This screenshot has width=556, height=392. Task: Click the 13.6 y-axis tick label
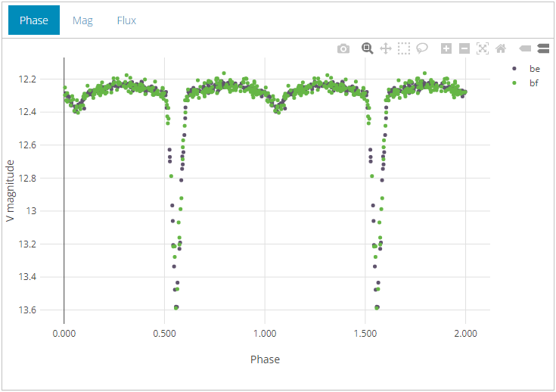(x=28, y=310)
